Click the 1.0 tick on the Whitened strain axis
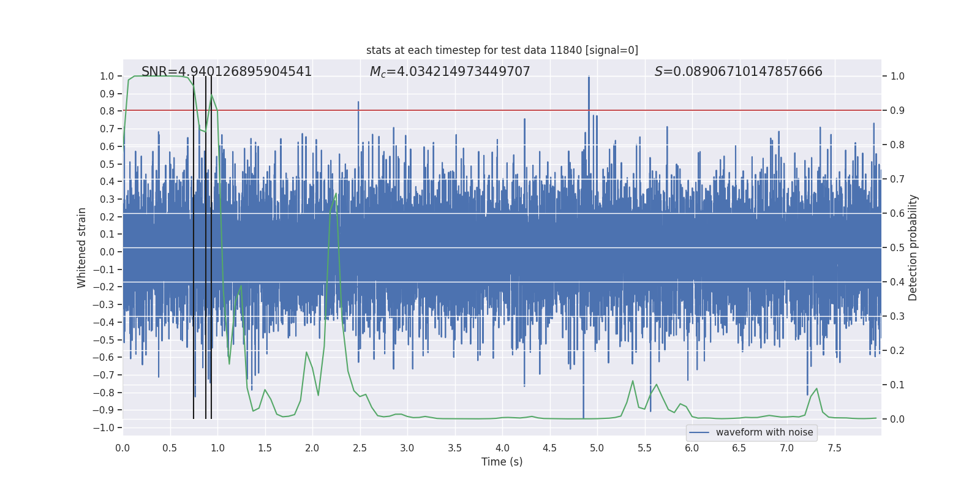This screenshot has height=490, width=980. coord(107,77)
